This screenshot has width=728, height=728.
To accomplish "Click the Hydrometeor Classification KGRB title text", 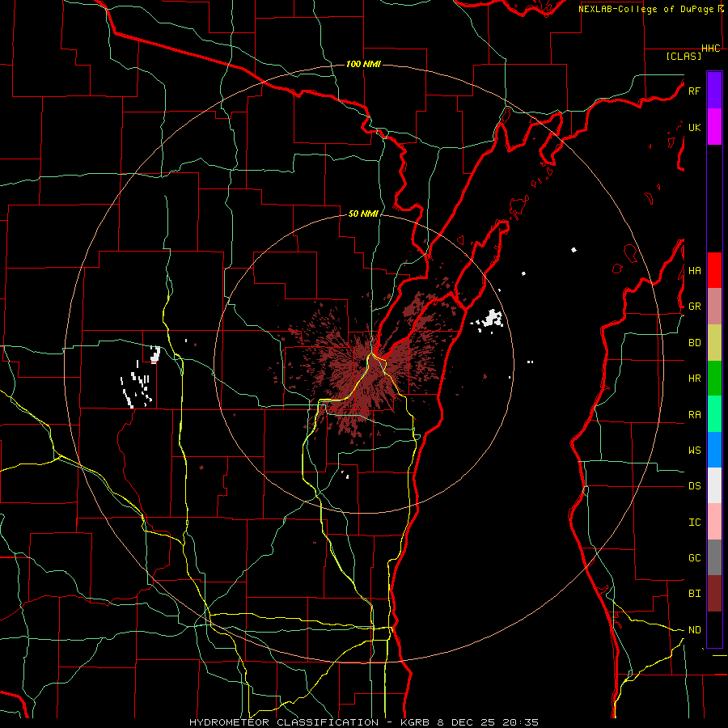I will point(363,722).
